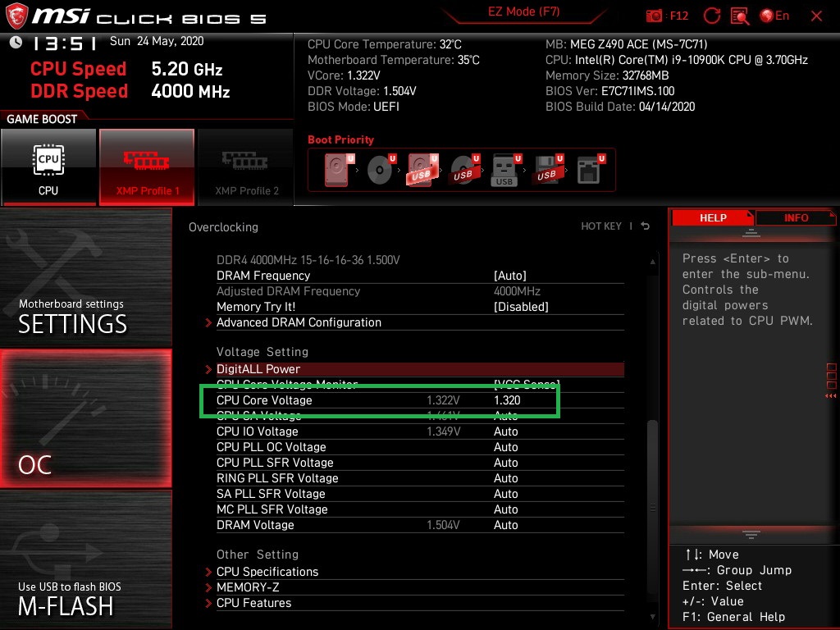Select CPU PLL SFR Voltage row
The height and width of the screenshot is (630, 840).
(420, 463)
